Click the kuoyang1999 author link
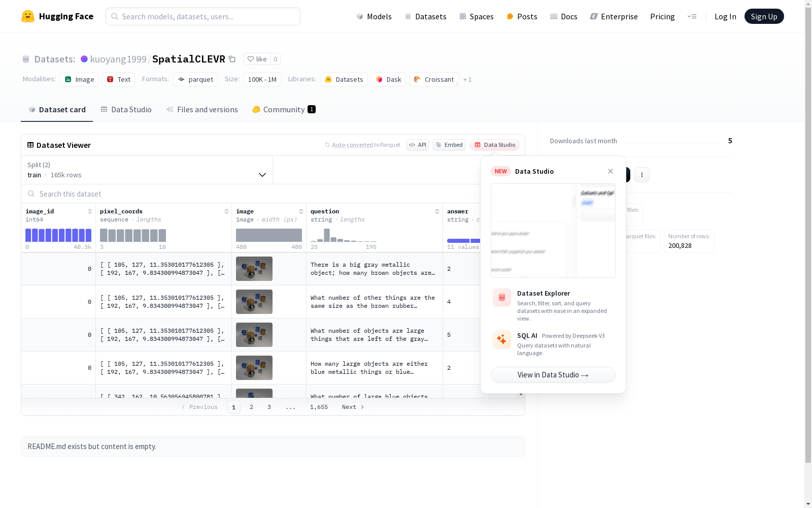Image resolution: width=812 pixels, height=508 pixels. (x=118, y=59)
